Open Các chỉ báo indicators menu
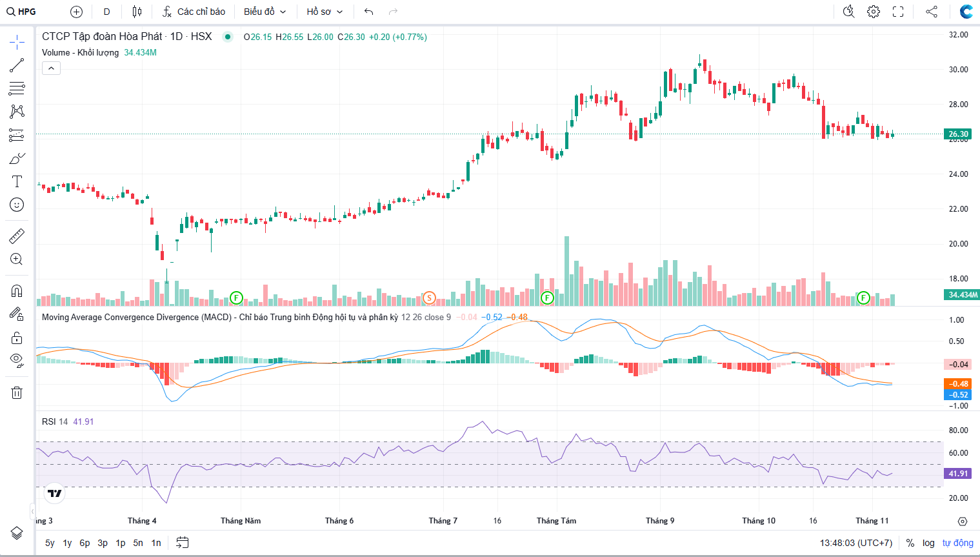 coord(194,12)
